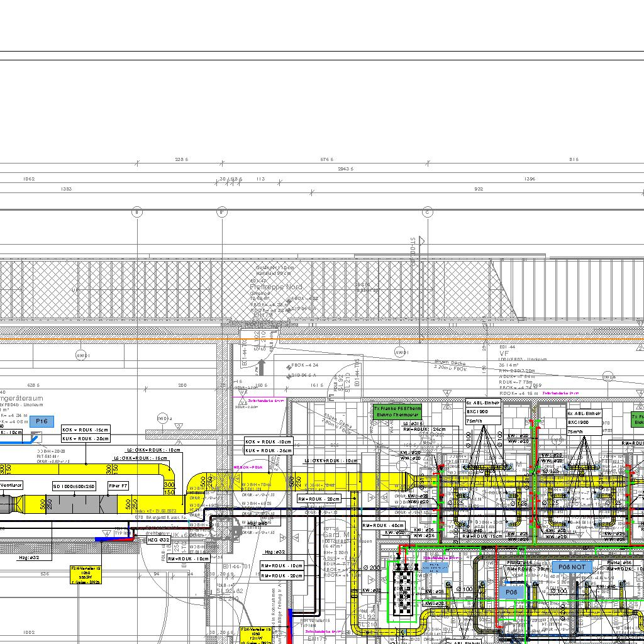Select the blue P08 tag
This screenshot has width=644, height=644.
(x=511, y=592)
